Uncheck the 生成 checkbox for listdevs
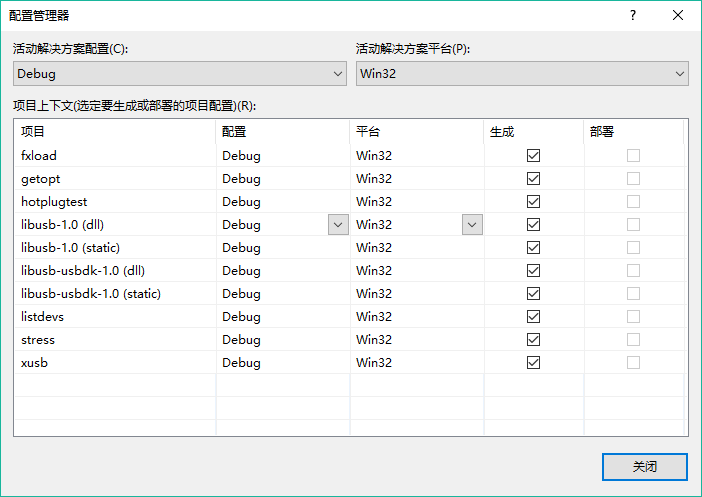The height and width of the screenshot is (497, 702). pos(533,317)
